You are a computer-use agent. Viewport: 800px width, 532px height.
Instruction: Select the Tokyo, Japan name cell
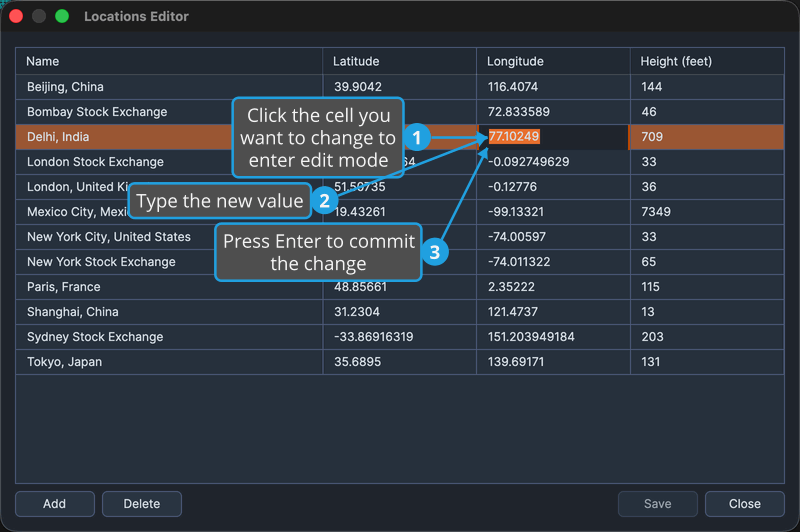169,362
